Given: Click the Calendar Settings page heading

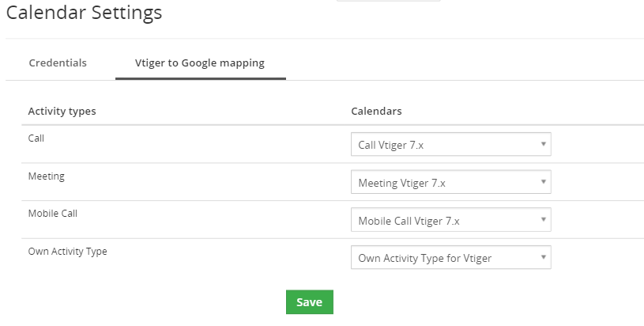Looking at the screenshot, I should [x=85, y=13].
